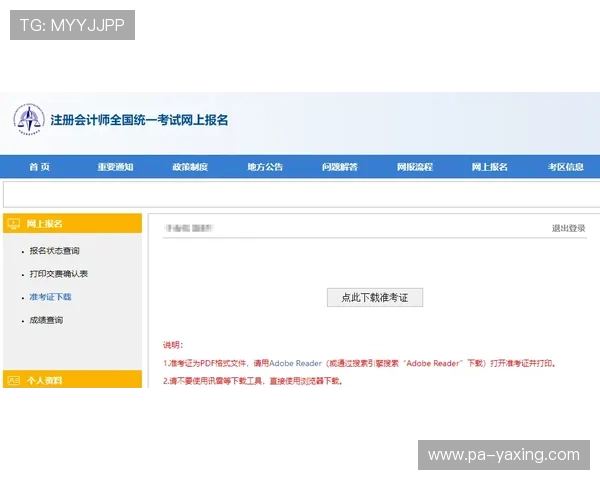Open the 地方公告 navigation item
This screenshot has width=600, height=480.
[x=265, y=167]
